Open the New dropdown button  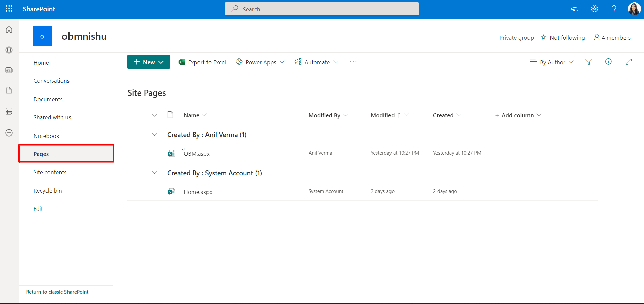(148, 62)
